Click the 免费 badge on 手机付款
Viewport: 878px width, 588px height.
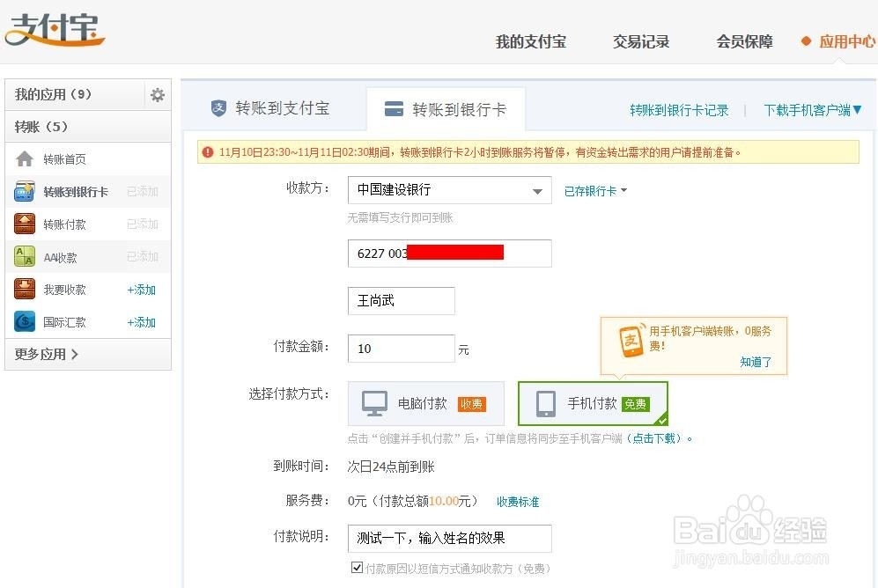point(636,404)
